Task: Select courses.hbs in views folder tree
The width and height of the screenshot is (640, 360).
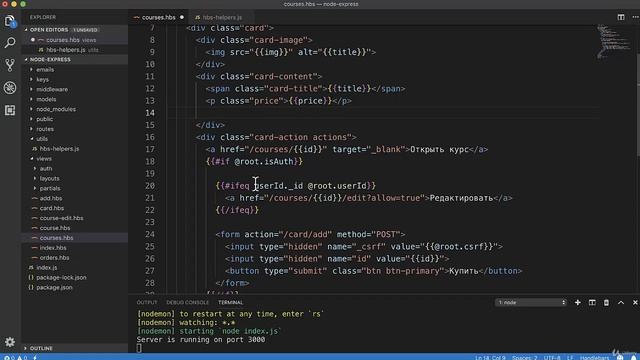Action: click(56, 238)
